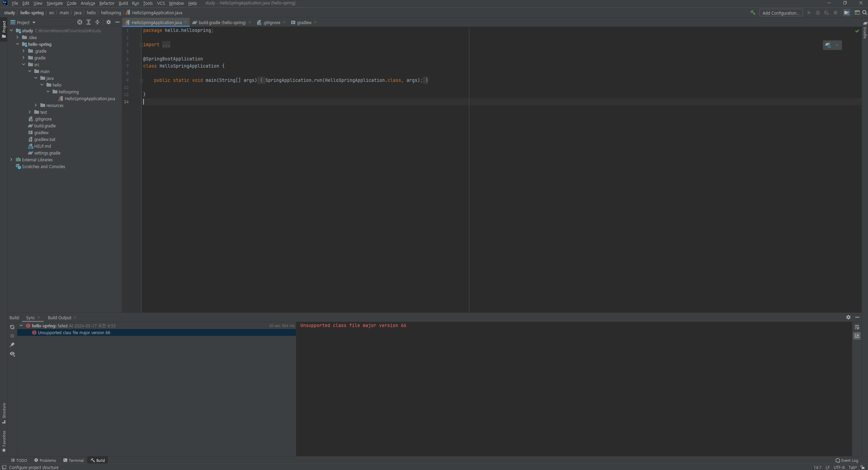
Task: Select HelloSpringApplication.java in project tree
Action: 90,98
